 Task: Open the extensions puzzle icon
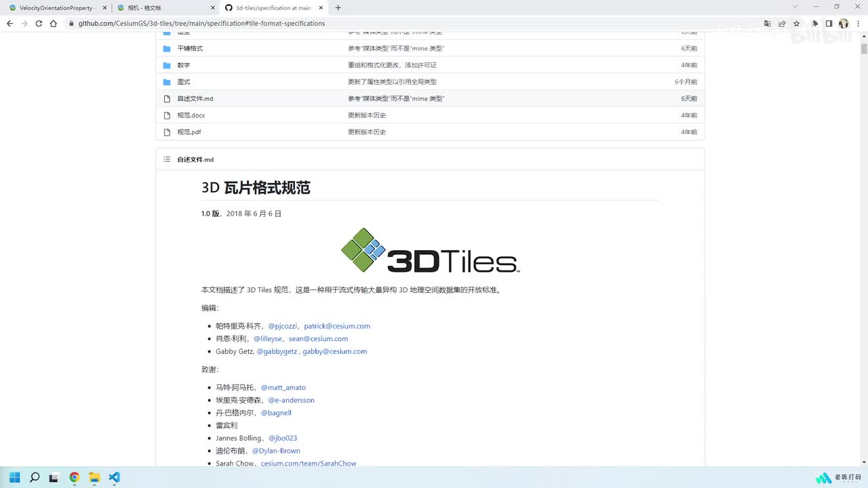(x=815, y=23)
